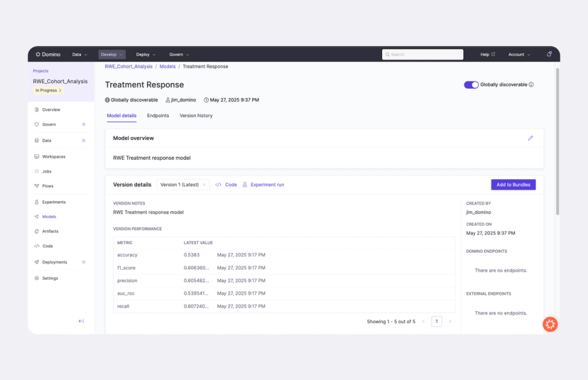The width and height of the screenshot is (588, 380).
Task: Expand the In Progress status chevron
Action: click(x=60, y=91)
